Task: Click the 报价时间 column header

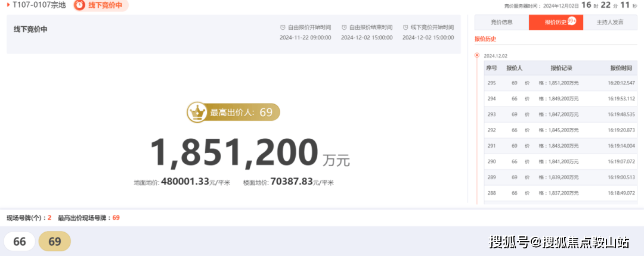Action: pos(621,68)
